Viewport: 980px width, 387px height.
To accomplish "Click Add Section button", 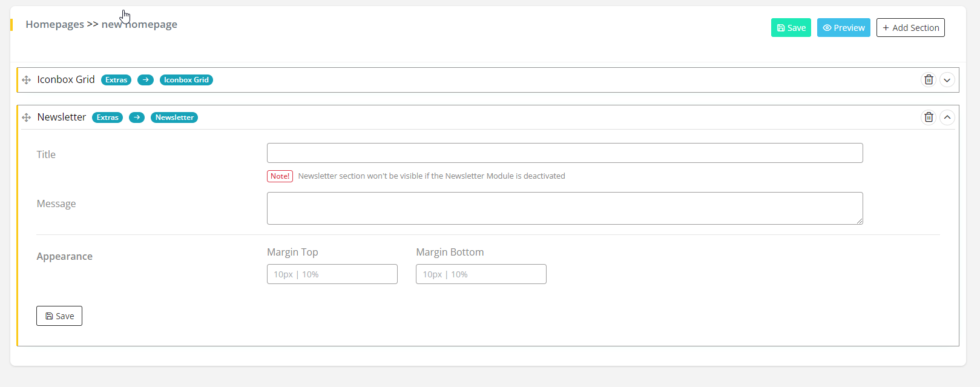I will pos(910,28).
